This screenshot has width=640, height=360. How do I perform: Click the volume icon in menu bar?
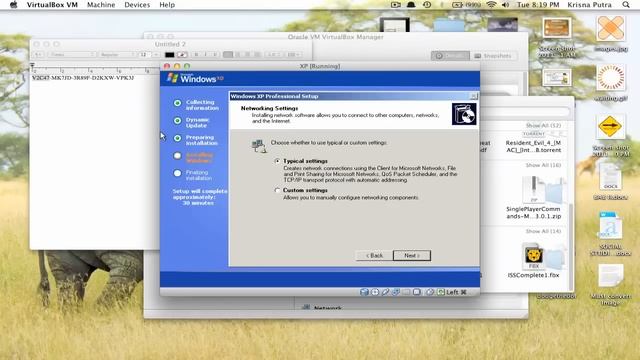(x=505, y=5)
